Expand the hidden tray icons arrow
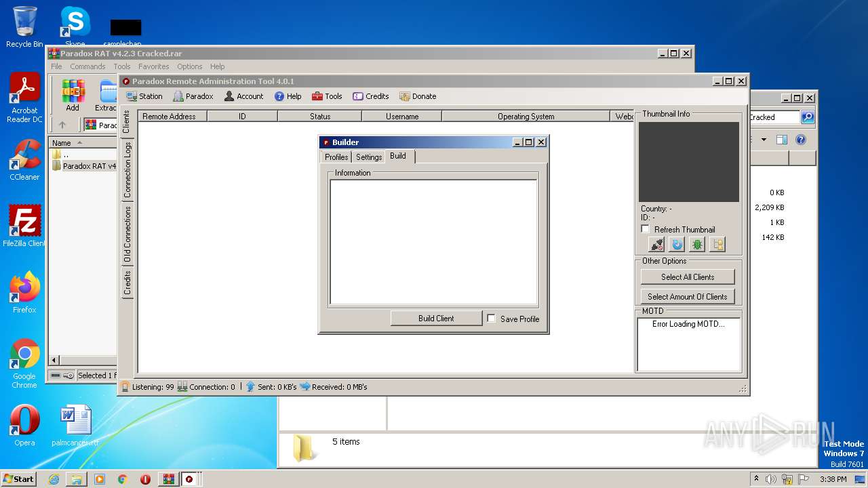This screenshot has height=488, width=868. coord(756,479)
